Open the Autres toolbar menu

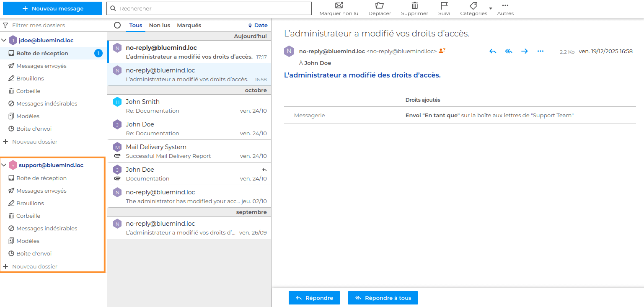[x=505, y=5]
